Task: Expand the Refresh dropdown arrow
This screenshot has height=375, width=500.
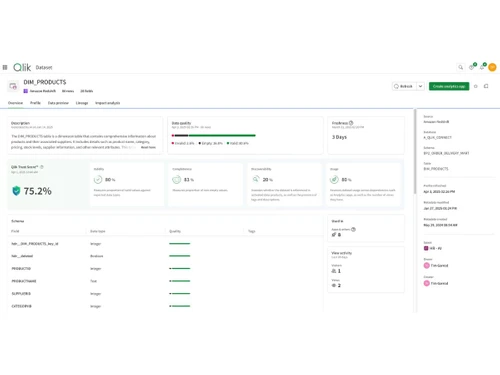Action: [420, 86]
